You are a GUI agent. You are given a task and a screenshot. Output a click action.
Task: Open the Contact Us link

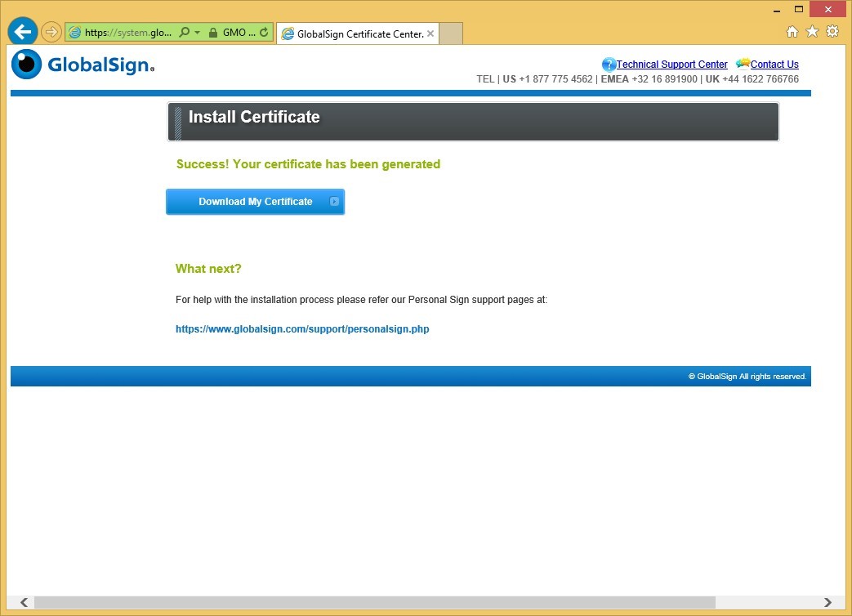[x=774, y=64]
